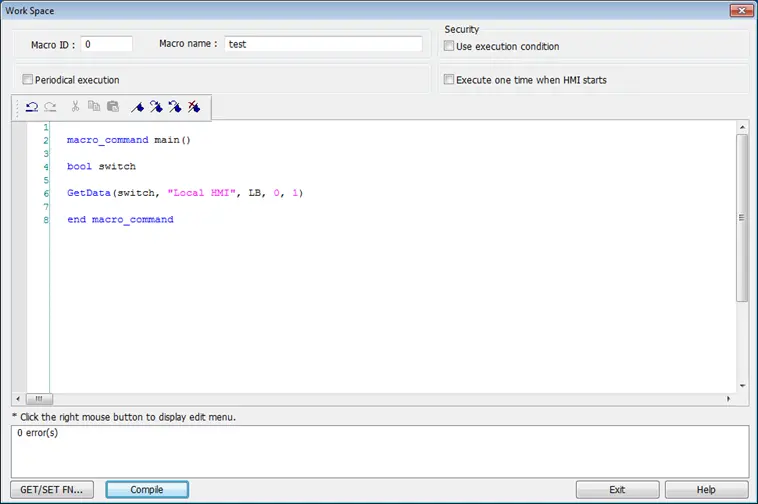This screenshot has height=504, width=758.
Task: Click the Cut scissors icon
Action: (x=75, y=106)
